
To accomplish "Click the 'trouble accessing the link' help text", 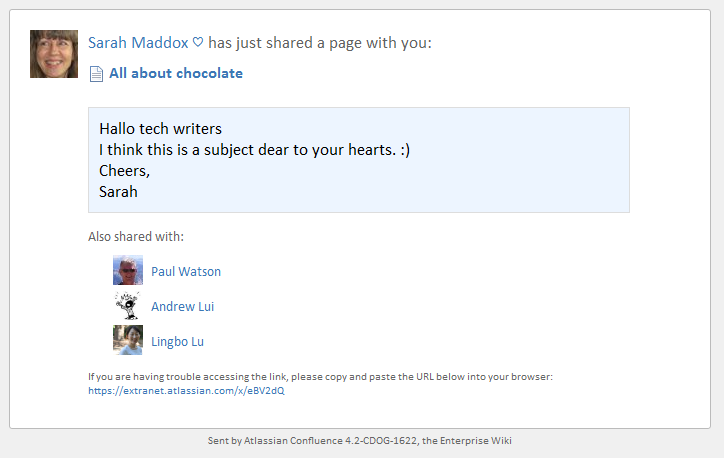I will [x=320, y=377].
